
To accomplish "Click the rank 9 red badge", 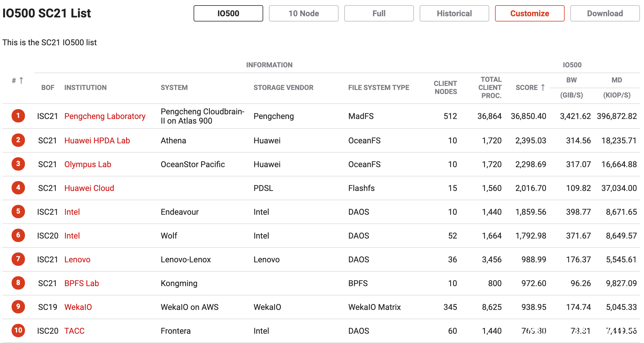I will pyautogui.click(x=18, y=307).
